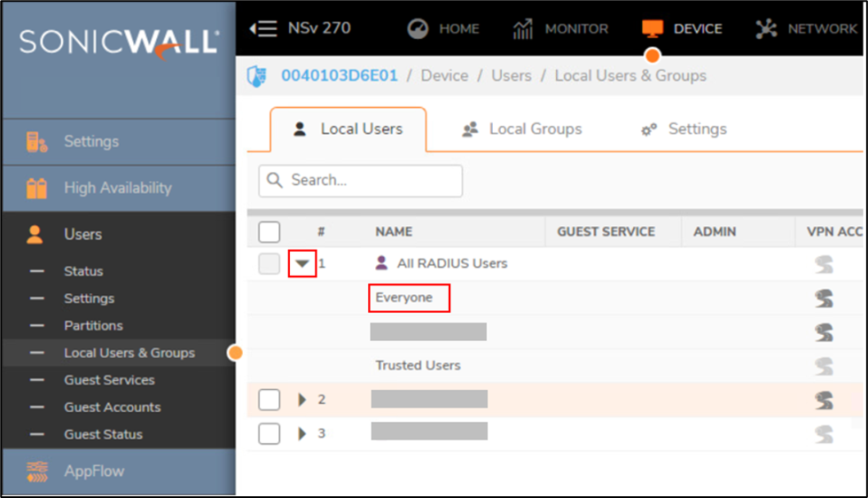Check the checkbox for user row 2

pyautogui.click(x=270, y=400)
